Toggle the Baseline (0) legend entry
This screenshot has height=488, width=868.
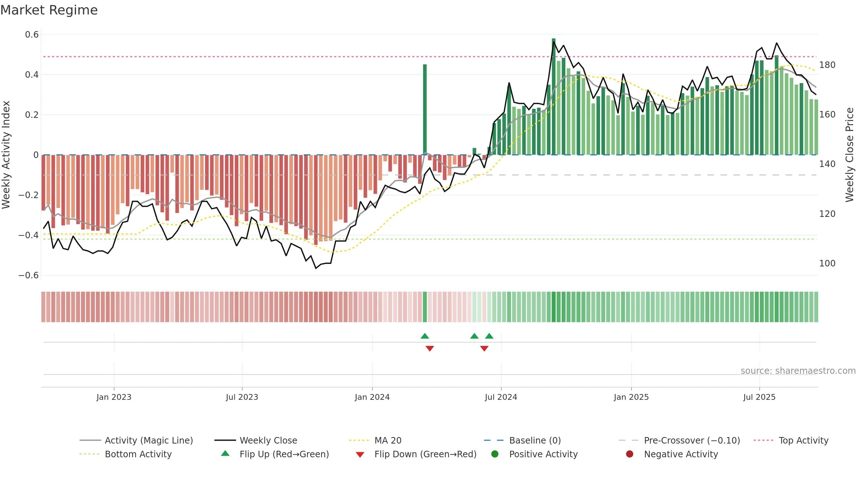[522, 440]
